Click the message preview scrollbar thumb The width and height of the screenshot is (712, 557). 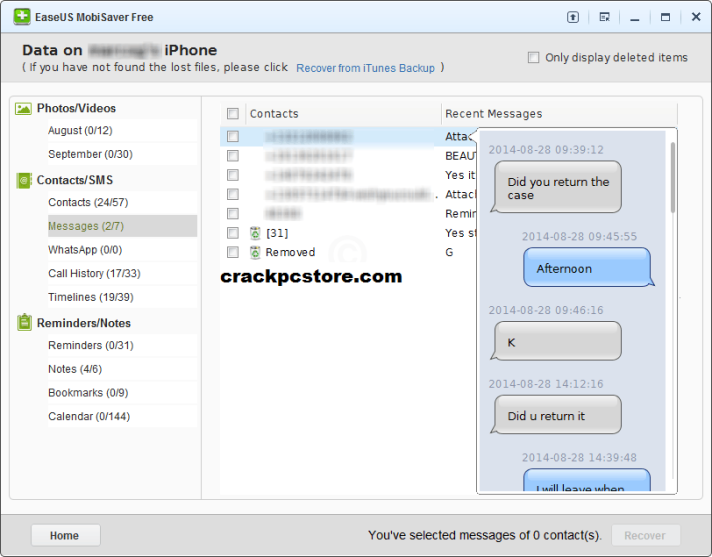[672, 177]
